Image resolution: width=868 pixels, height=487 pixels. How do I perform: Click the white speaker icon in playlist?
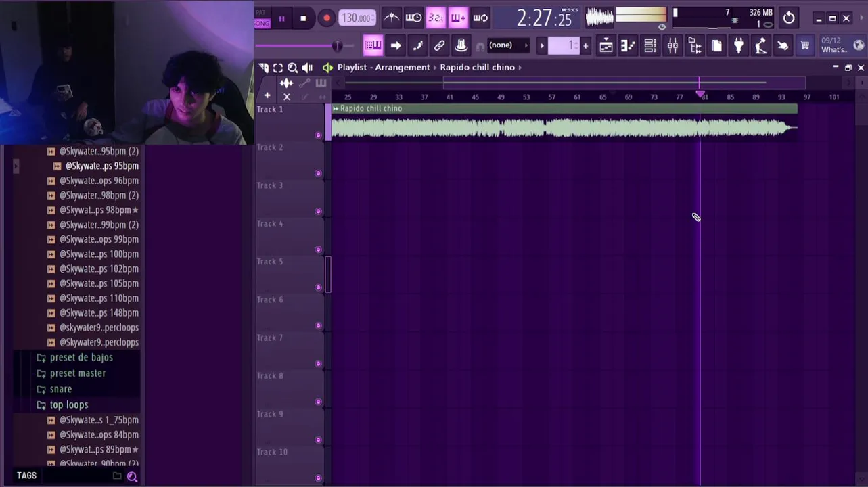click(307, 68)
